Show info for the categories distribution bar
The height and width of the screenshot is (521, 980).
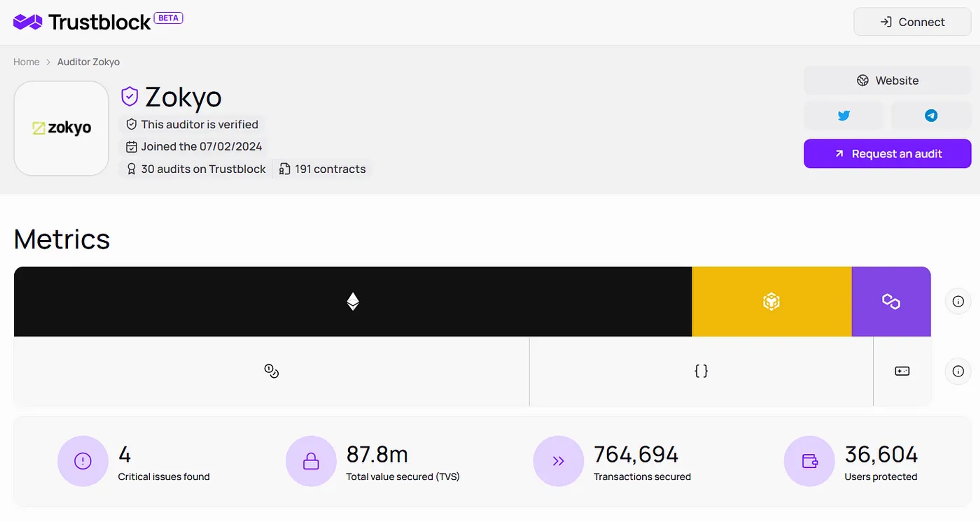coord(958,371)
